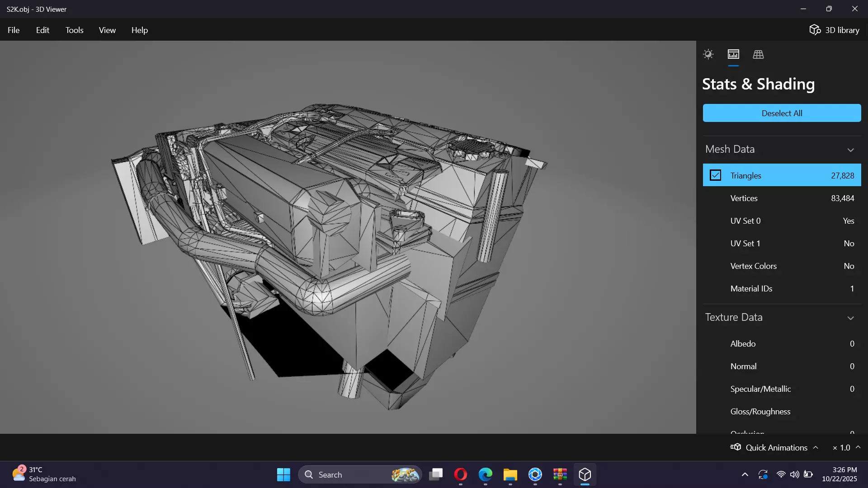This screenshot has width=868, height=488.
Task: Open the 3D library
Action: click(x=834, y=30)
